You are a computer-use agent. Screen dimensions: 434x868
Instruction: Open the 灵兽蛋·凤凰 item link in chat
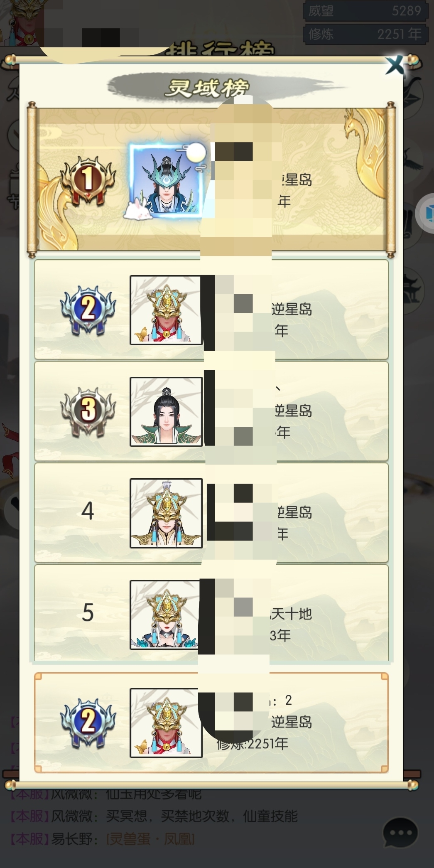[x=150, y=839]
